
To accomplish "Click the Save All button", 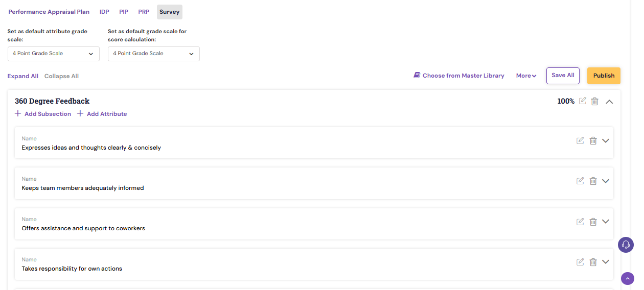I will click(x=563, y=76).
